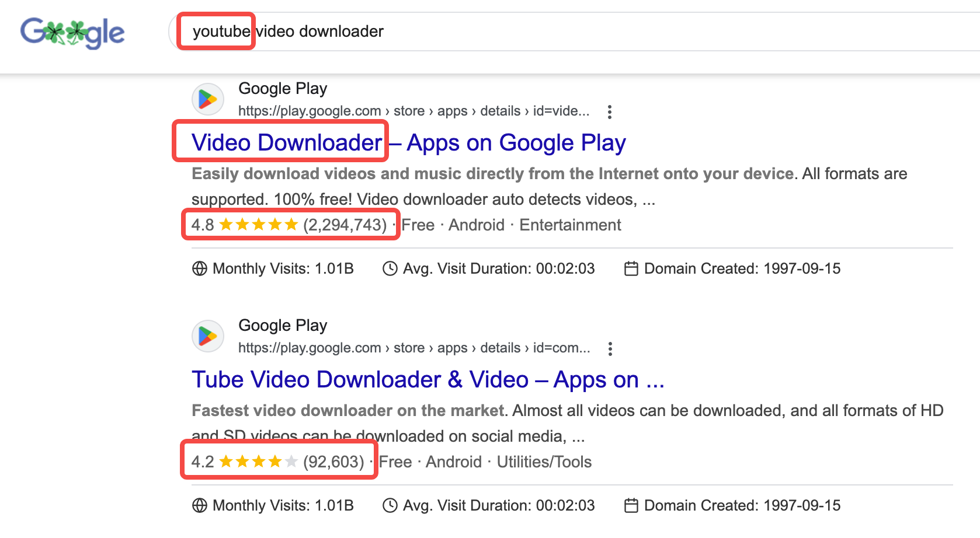Open "Tube Video Downloader & Video" result link
This screenshot has width=980, height=538.
point(428,380)
